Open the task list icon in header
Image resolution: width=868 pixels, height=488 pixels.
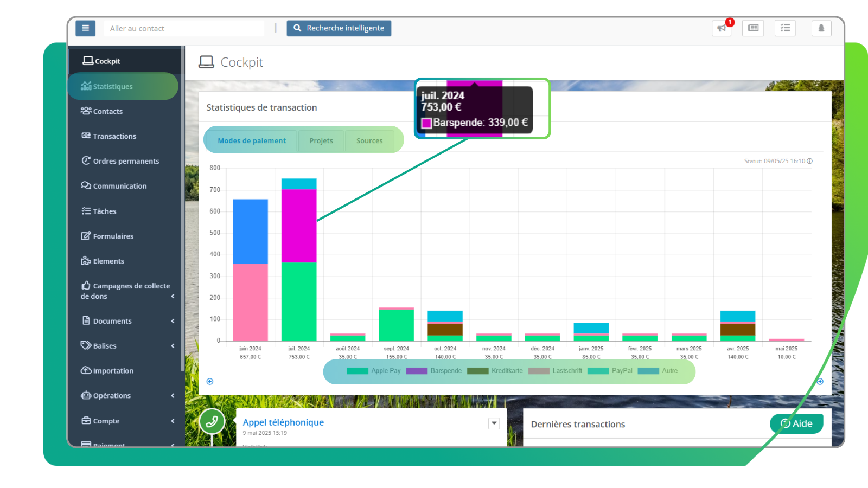tap(785, 28)
